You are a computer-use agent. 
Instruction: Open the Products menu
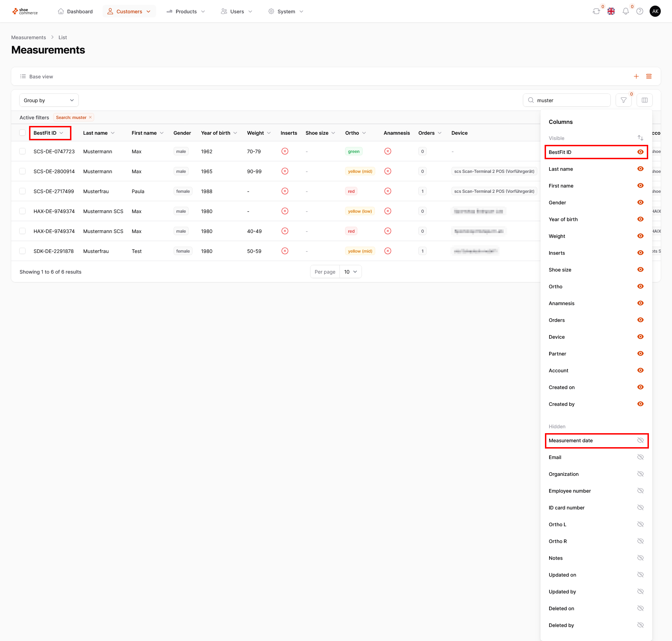pos(186,12)
